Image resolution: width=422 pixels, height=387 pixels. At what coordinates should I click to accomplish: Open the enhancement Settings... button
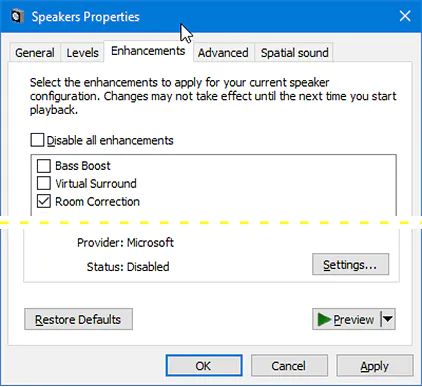click(350, 265)
